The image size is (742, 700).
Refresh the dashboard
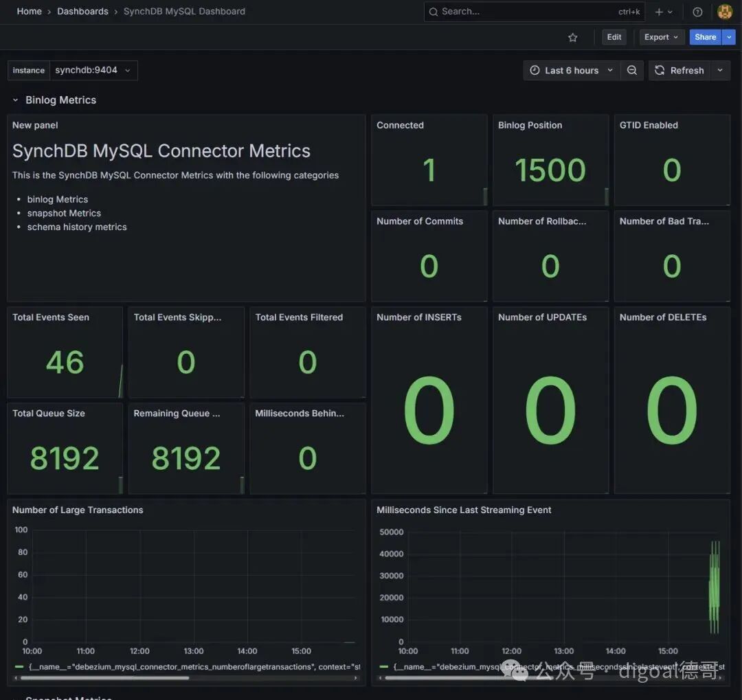click(679, 71)
